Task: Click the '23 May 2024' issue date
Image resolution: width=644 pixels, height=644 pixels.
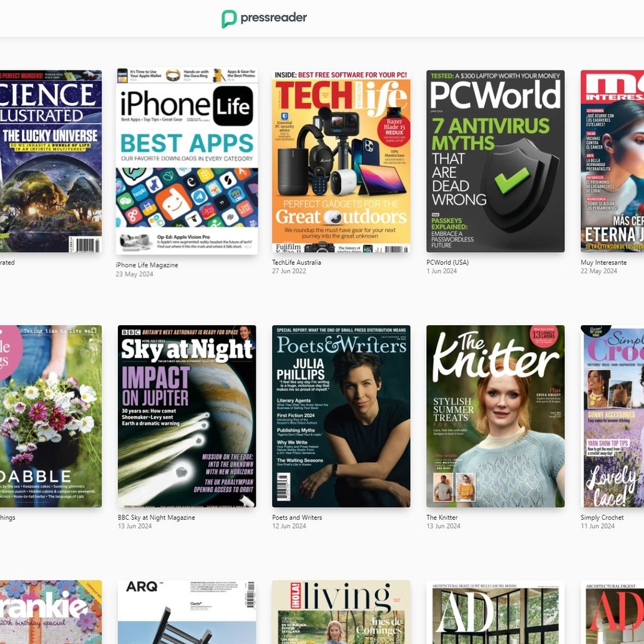Action: click(134, 274)
